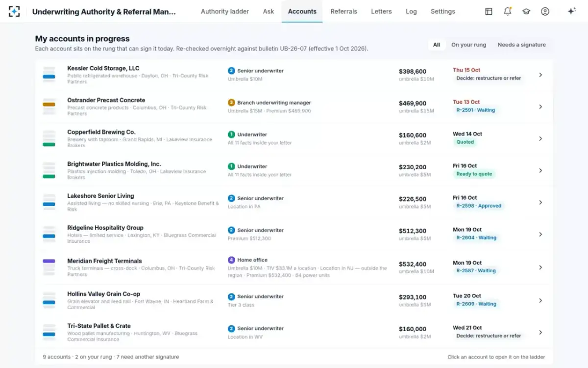Open the layout panel icon
Viewport: 588px width, 368px height.
[x=489, y=11]
